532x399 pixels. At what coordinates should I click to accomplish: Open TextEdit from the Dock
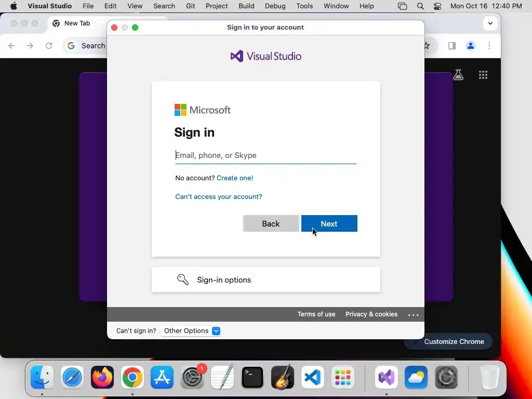[x=222, y=377]
